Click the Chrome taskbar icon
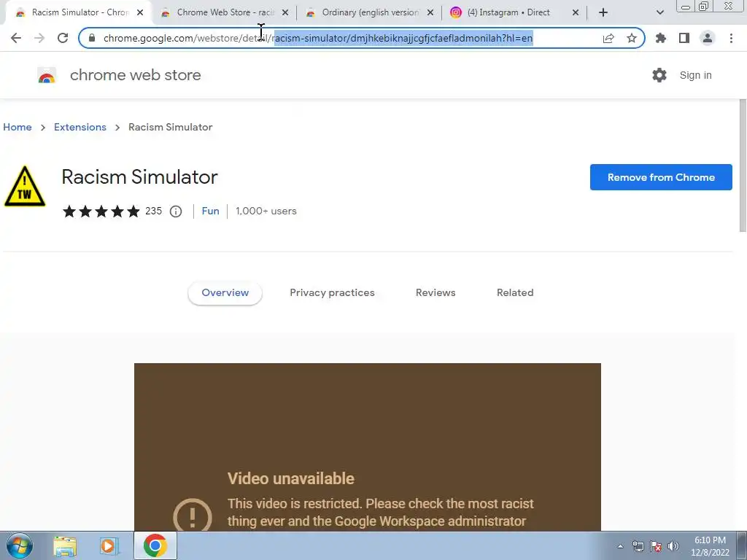 point(155,545)
